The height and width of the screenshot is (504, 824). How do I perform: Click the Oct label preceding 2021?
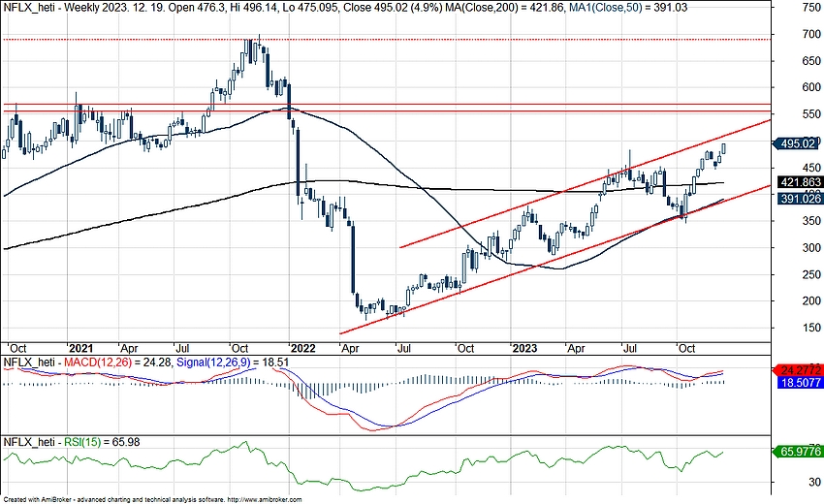tap(17, 348)
